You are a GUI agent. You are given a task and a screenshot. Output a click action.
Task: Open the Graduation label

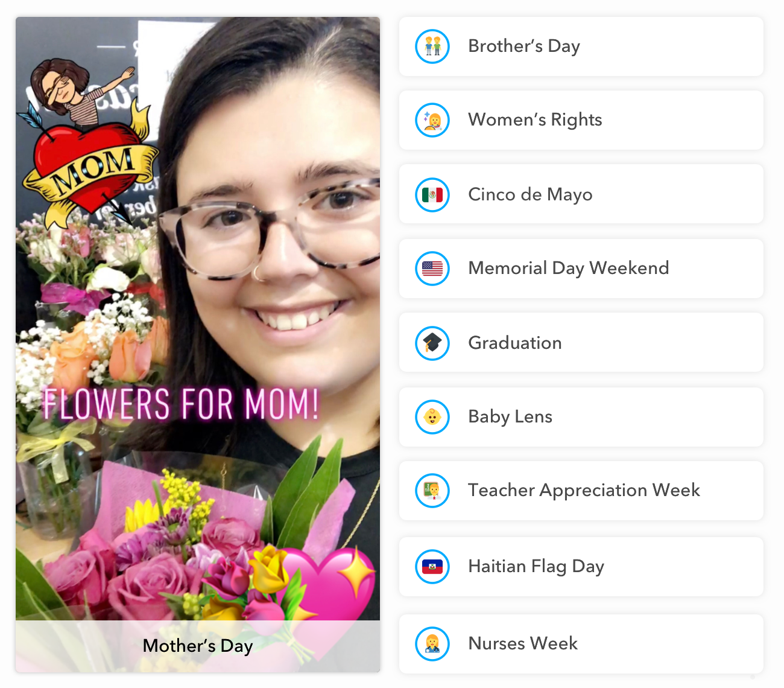pyautogui.click(x=515, y=343)
